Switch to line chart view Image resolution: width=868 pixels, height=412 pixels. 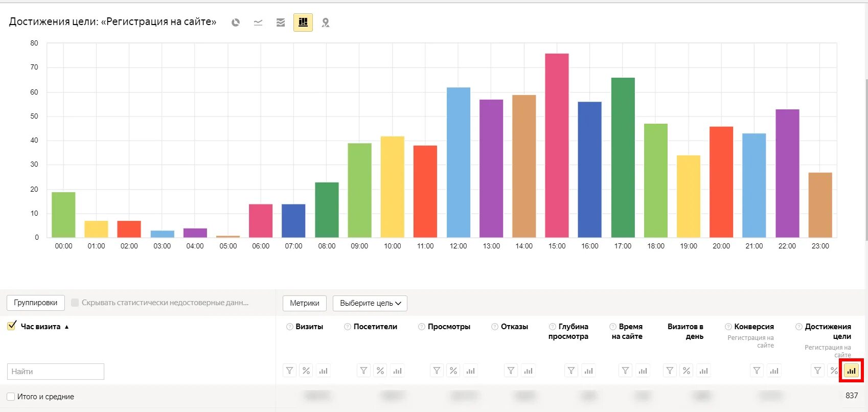pyautogui.click(x=258, y=22)
